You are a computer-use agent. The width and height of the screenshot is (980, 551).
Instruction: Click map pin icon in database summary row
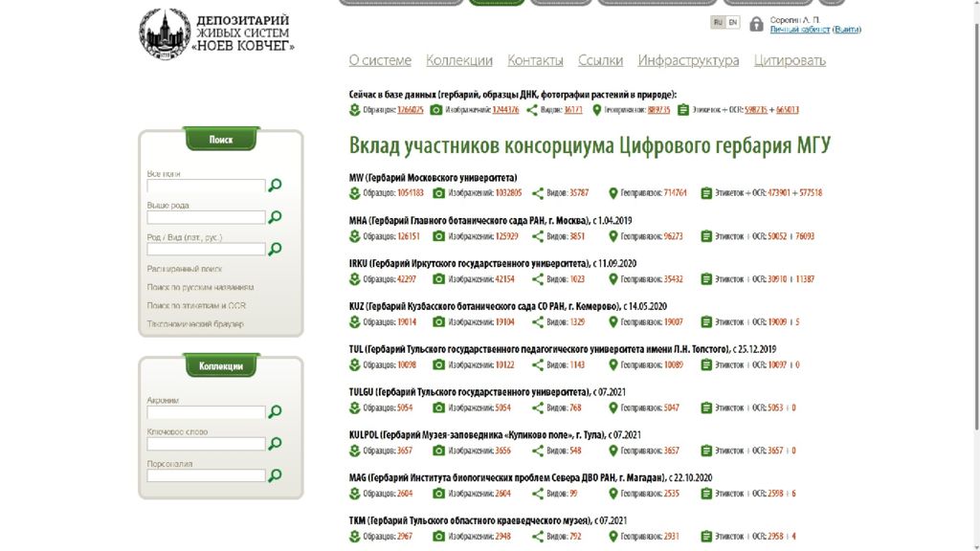pos(597,110)
